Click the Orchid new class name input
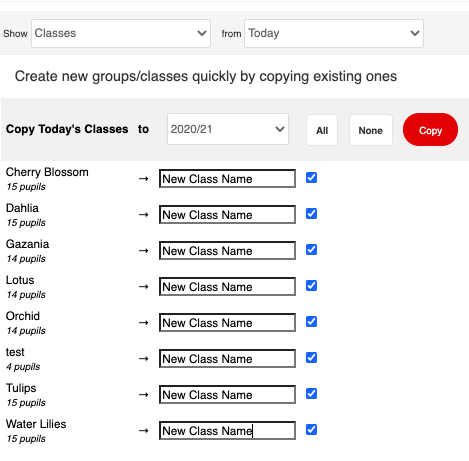The height and width of the screenshot is (461, 469). (x=227, y=323)
